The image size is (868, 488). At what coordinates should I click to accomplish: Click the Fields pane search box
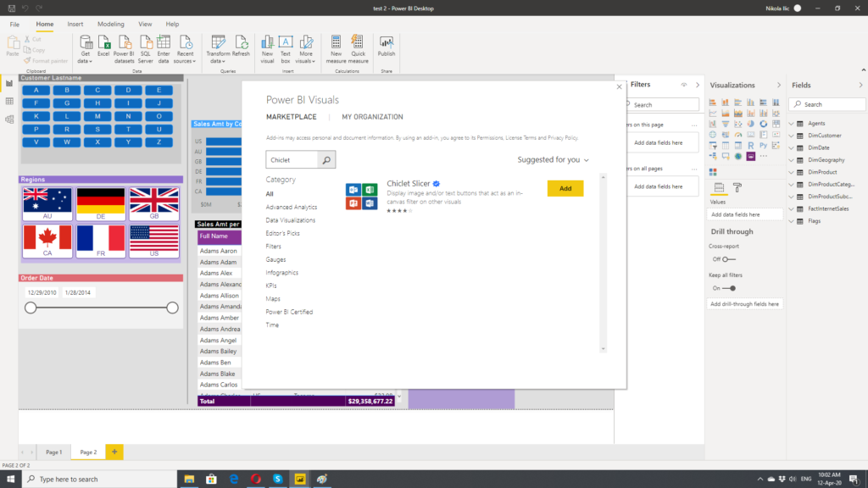point(827,104)
